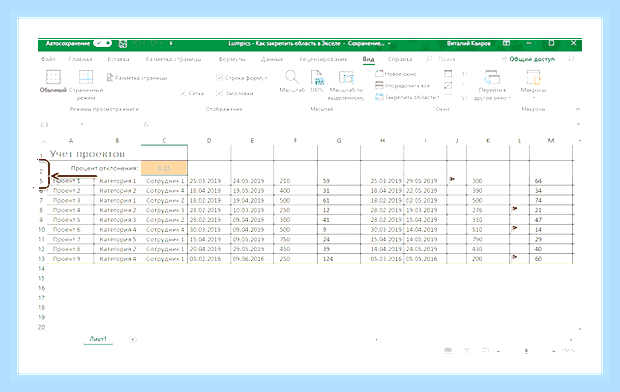
Task: Click Разметка страницы view button in ribbon group
Action: pos(137,78)
